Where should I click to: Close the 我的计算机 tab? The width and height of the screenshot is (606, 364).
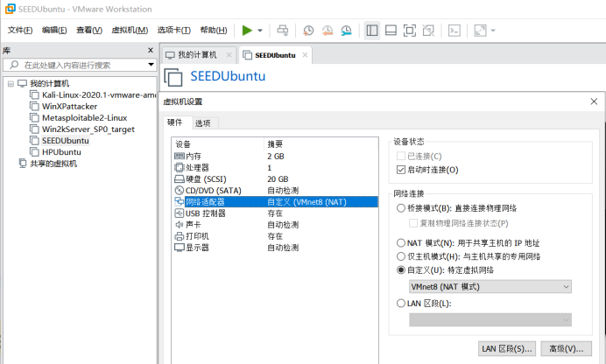point(229,55)
